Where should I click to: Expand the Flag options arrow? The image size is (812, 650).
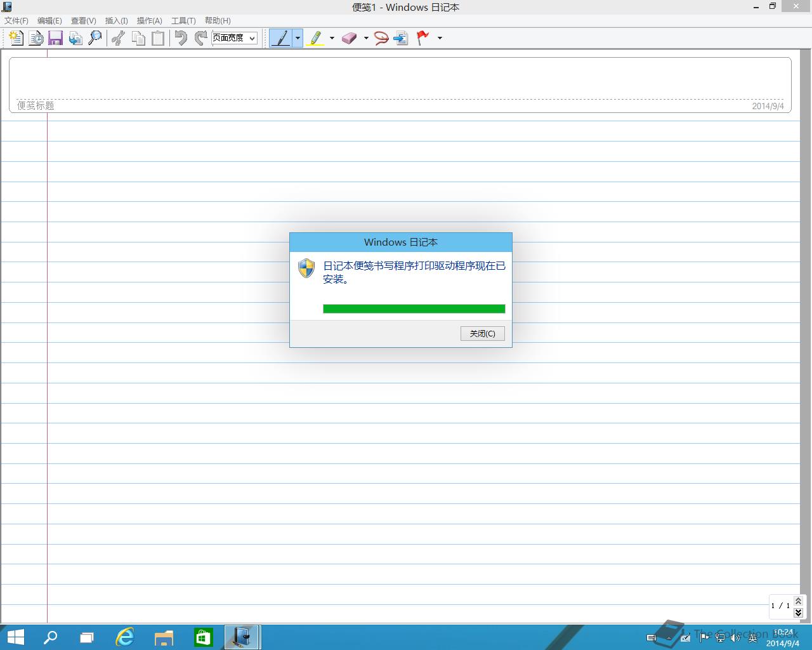coord(440,38)
